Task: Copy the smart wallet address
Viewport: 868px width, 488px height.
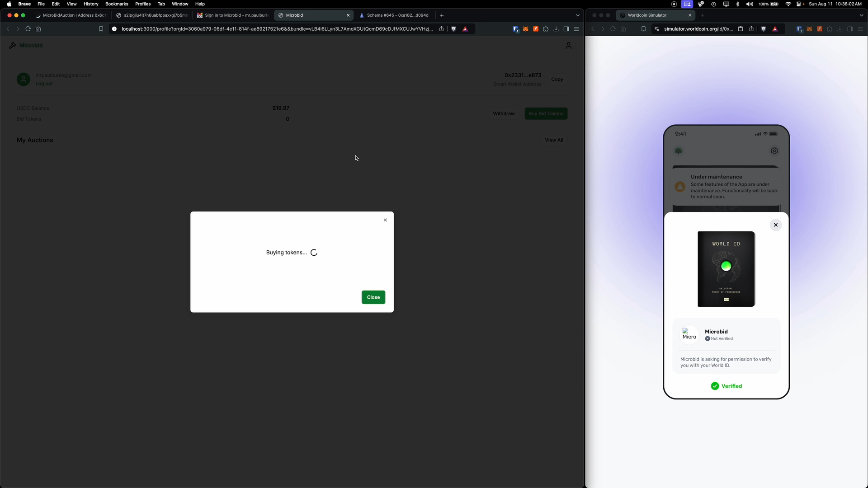Action: pyautogui.click(x=557, y=80)
